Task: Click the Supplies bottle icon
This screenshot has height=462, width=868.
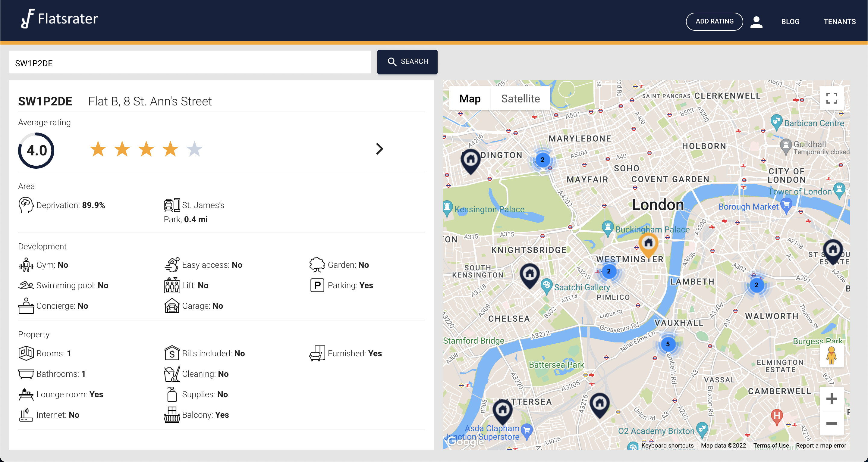Action: (x=172, y=394)
